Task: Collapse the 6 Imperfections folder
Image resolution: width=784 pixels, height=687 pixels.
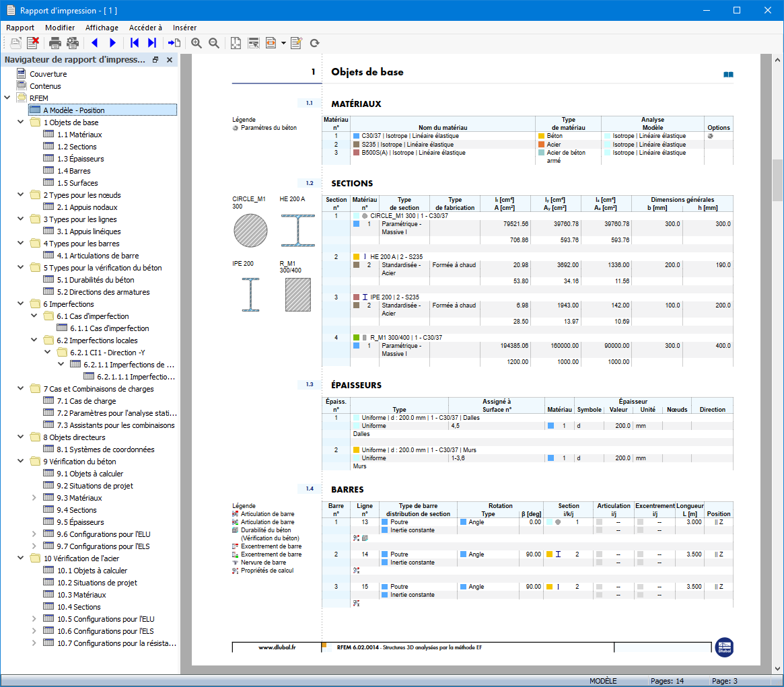Action: 20,303
